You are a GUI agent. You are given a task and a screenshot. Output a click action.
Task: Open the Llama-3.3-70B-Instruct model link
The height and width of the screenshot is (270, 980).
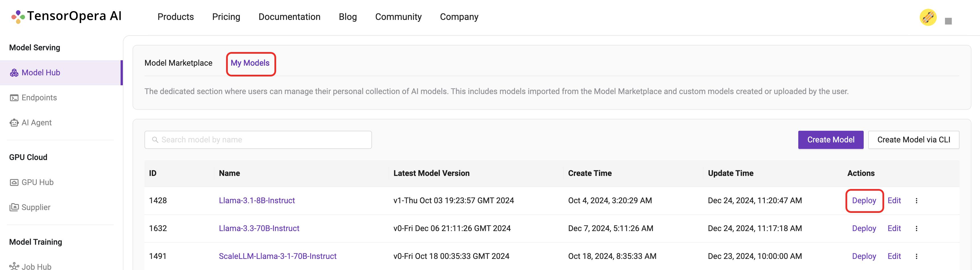[259, 228]
